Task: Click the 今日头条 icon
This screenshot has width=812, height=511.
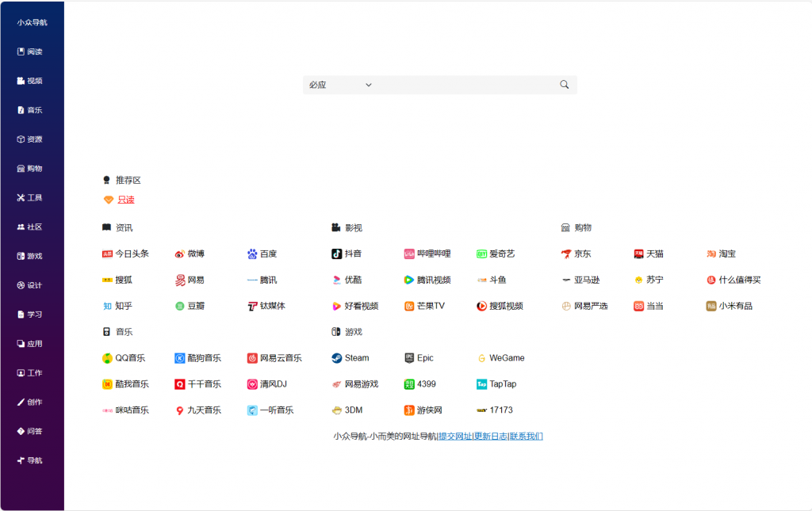Action: click(107, 254)
